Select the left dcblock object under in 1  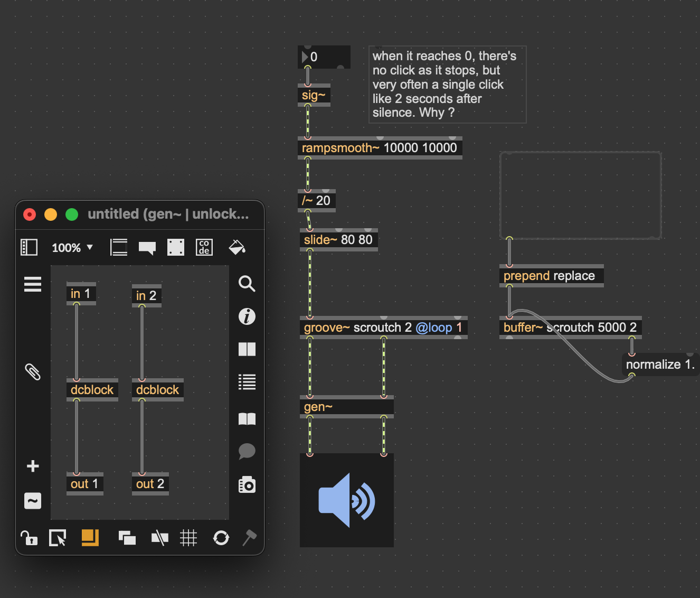pos(92,390)
